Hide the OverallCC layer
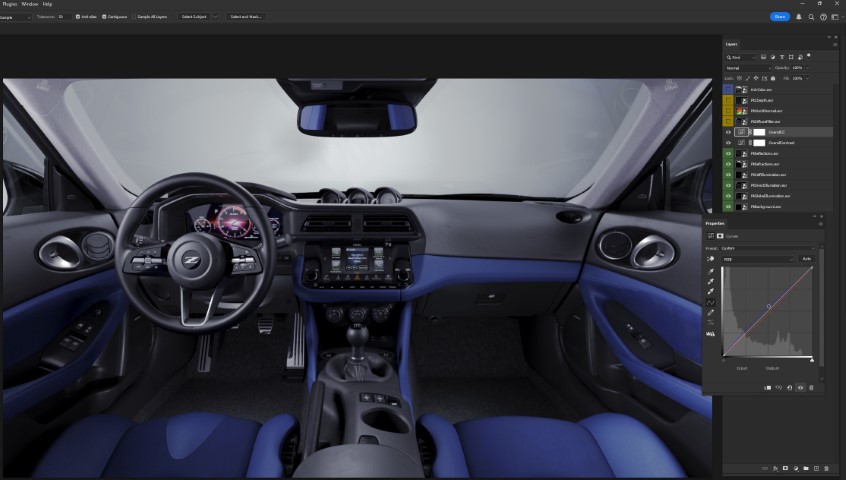This screenshot has height=480, width=846. (x=728, y=131)
